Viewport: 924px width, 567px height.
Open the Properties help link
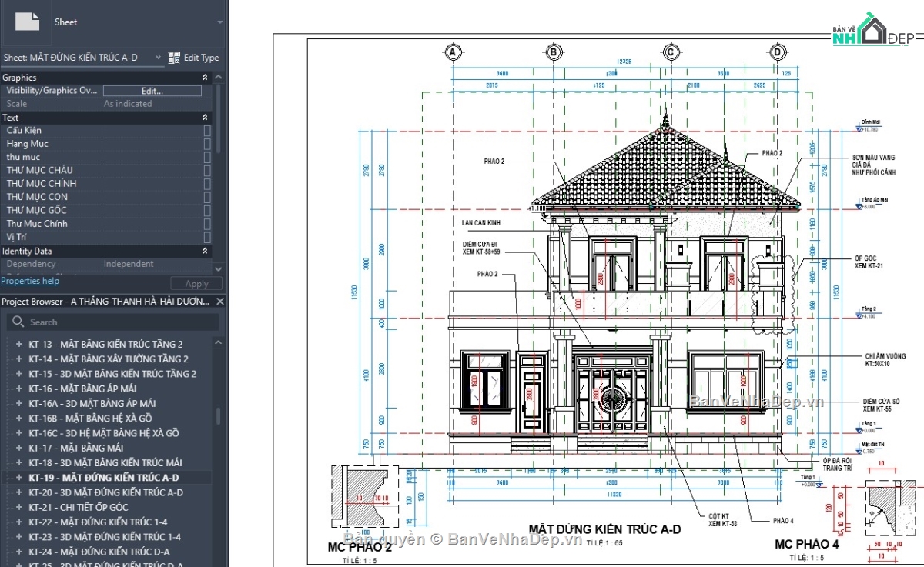[x=30, y=281]
